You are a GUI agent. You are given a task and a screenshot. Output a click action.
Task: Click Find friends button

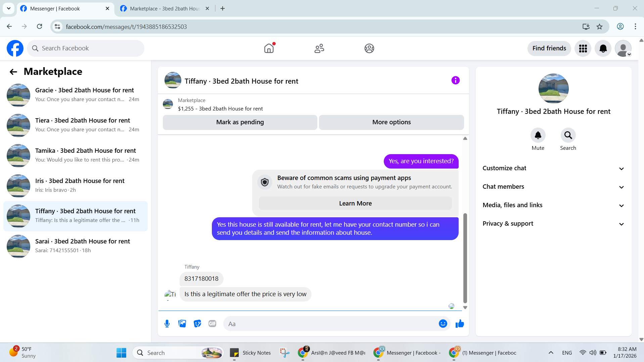pos(549,48)
